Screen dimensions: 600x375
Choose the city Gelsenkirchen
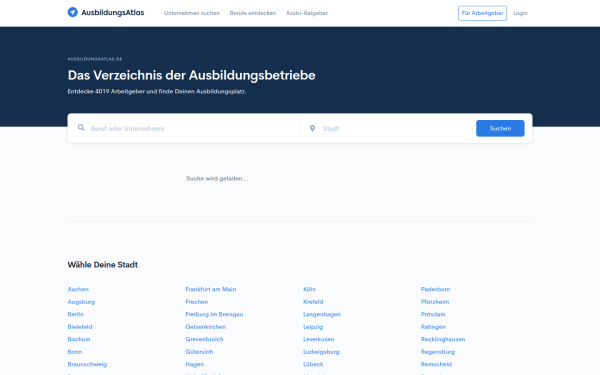point(205,327)
